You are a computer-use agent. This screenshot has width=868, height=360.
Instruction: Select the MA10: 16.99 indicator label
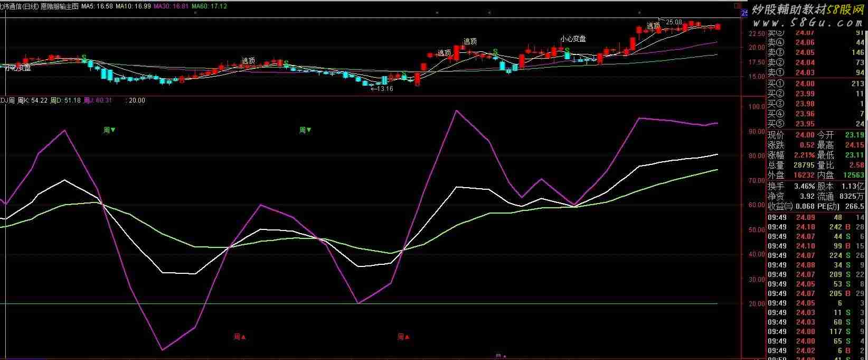coord(133,6)
